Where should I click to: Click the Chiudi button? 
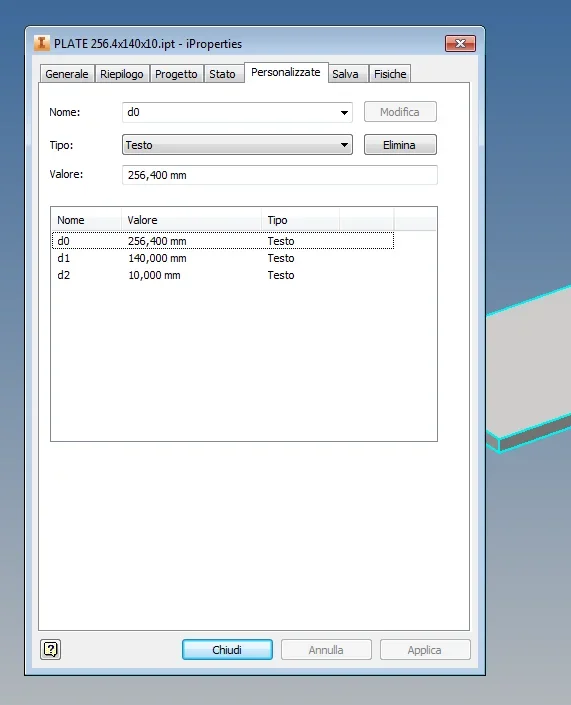point(227,650)
